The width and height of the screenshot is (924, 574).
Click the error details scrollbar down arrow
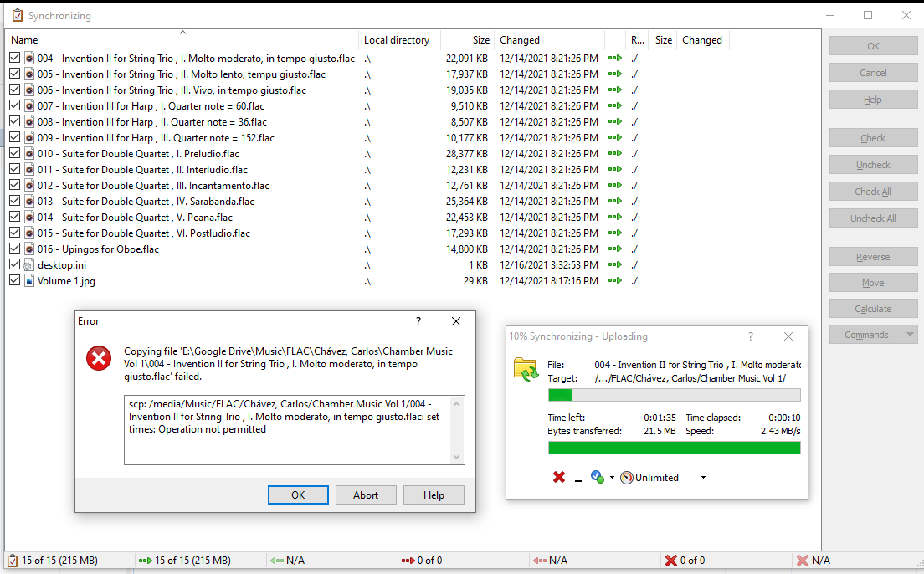[x=456, y=457]
